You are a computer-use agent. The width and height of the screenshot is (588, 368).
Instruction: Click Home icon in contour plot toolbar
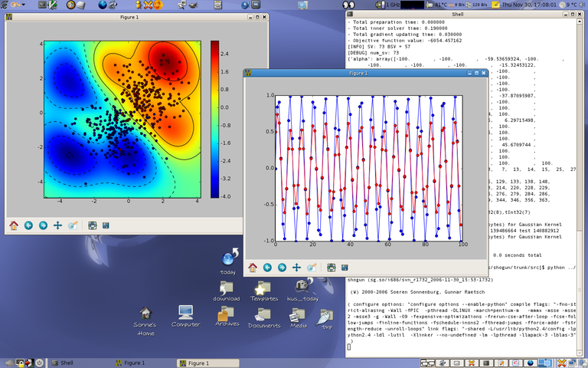pos(13,225)
